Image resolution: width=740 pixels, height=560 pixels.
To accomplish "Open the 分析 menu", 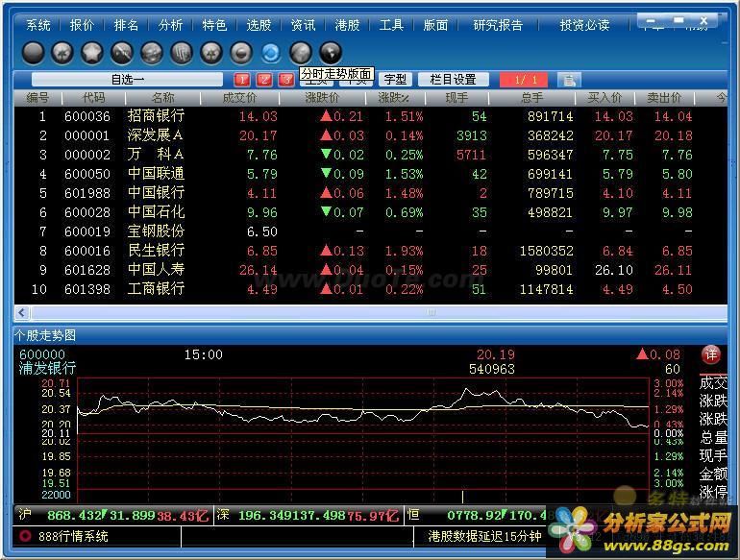I will (170, 25).
